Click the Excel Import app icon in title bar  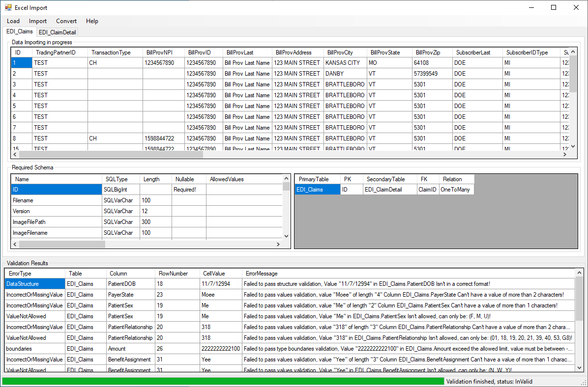pyautogui.click(x=8, y=7)
